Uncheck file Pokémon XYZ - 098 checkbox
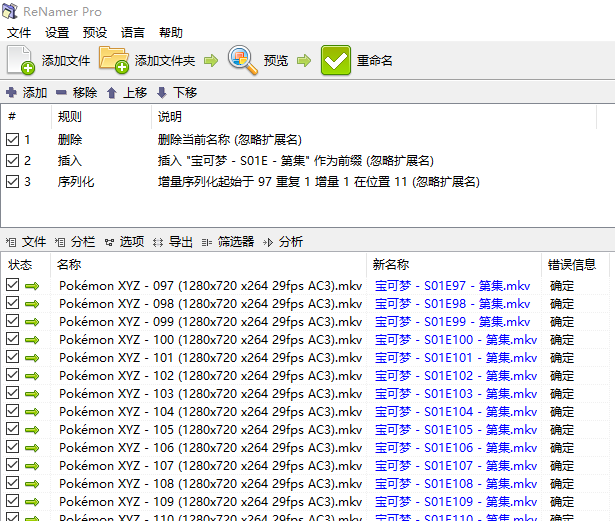Viewport: 615px width, 521px height. (13, 303)
